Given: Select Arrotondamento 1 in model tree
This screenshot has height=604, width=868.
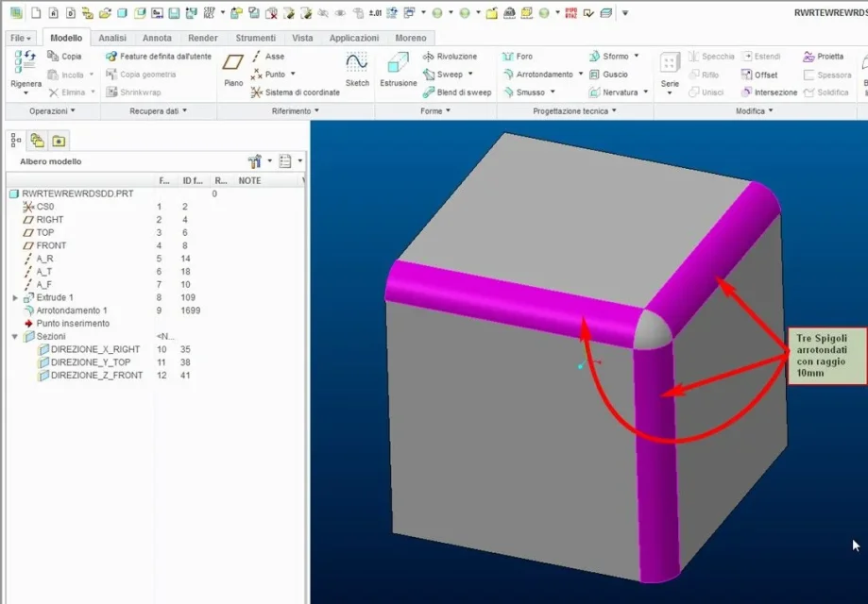Looking at the screenshot, I should coord(72,310).
